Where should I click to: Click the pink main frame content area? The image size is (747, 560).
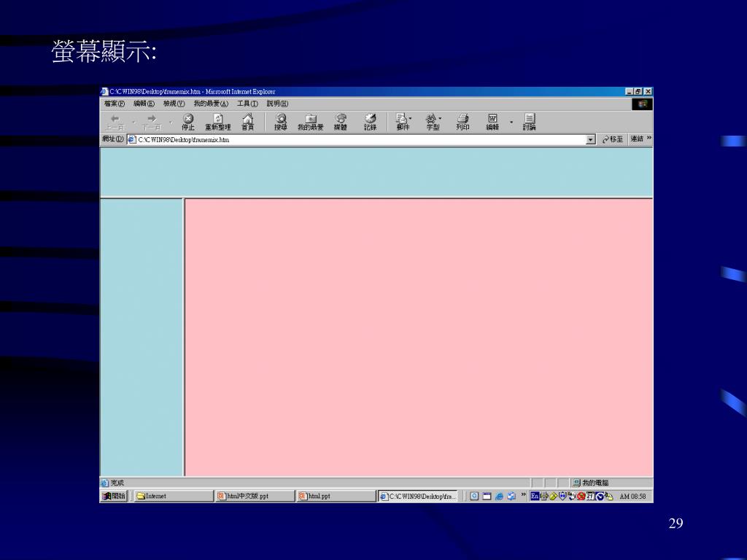pos(419,337)
